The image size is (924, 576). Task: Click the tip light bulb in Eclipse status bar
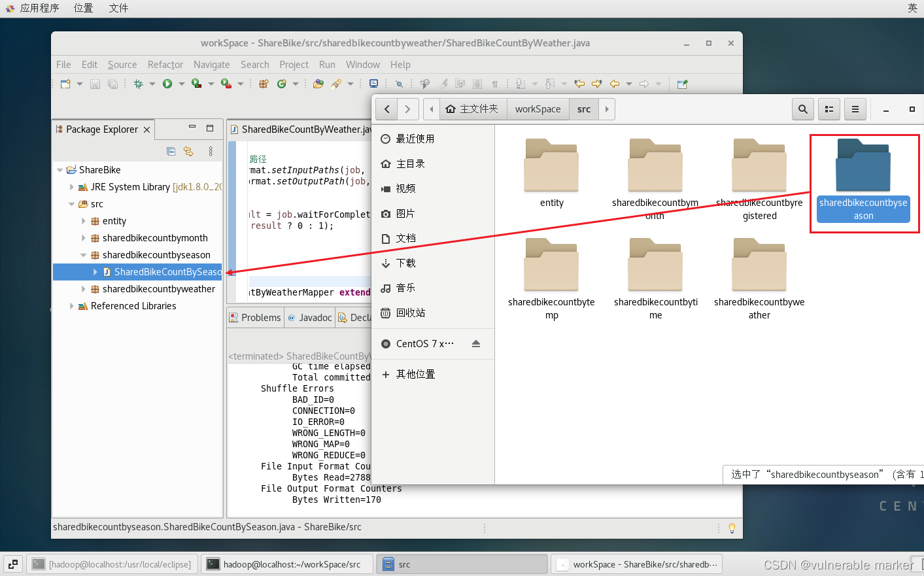tap(732, 528)
